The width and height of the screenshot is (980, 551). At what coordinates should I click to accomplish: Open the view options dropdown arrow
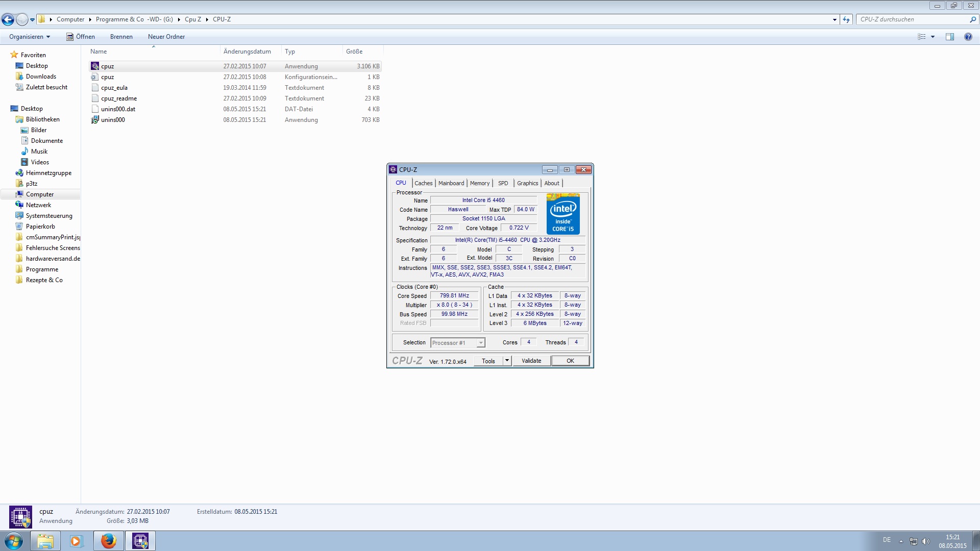pyautogui.click(x=933, y=37)
